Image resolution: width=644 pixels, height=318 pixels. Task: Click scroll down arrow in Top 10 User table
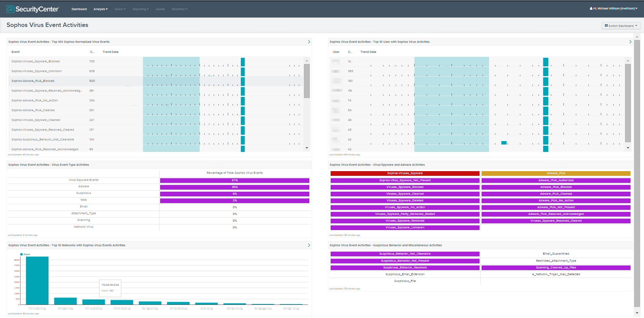pyautogui.click(x=628, y=148)
